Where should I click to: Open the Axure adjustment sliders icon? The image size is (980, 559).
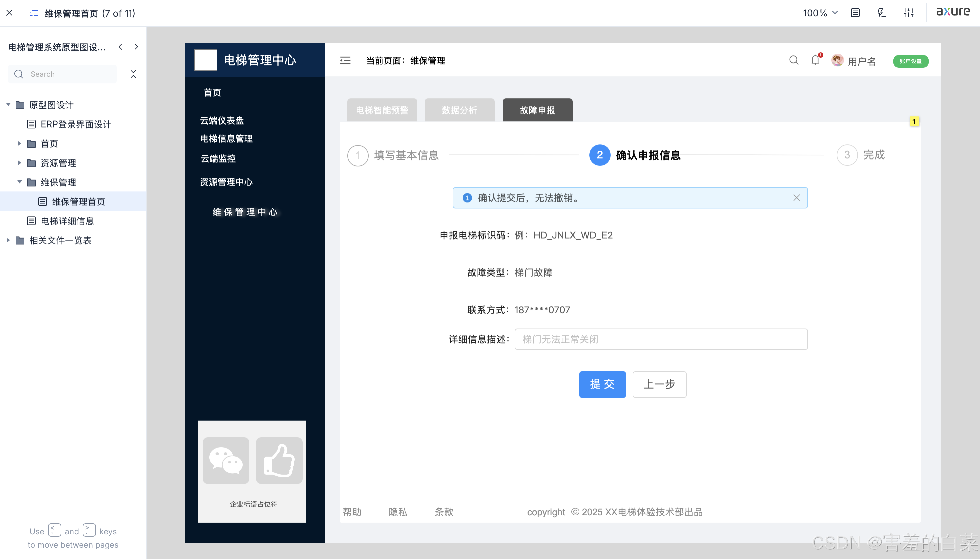point(908,13)
